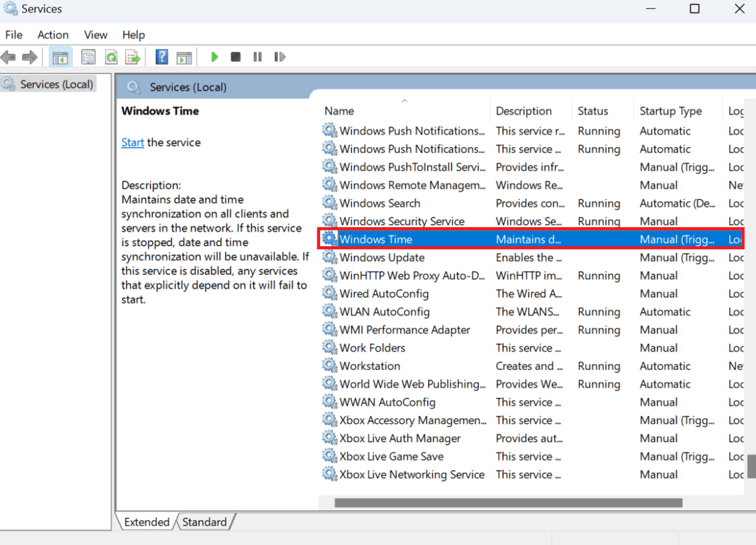Open the Action menu
The image size is (756, 545).
pos(53,35)
